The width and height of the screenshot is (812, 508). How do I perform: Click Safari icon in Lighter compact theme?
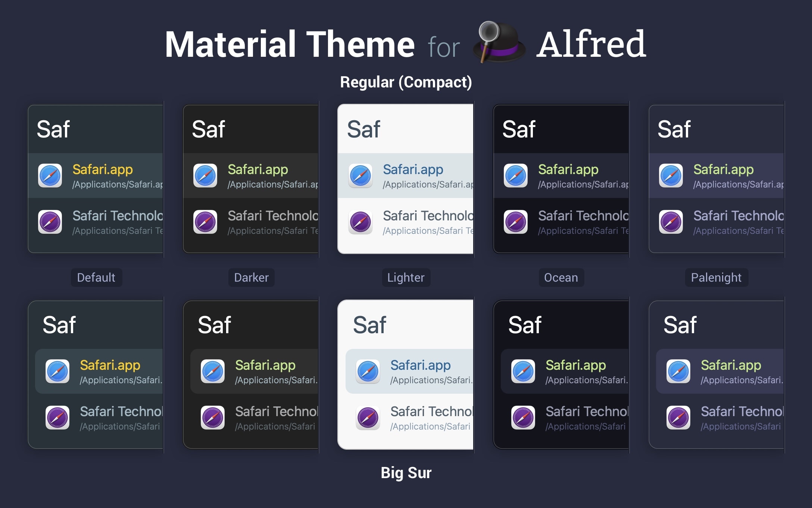click(360, 176)
